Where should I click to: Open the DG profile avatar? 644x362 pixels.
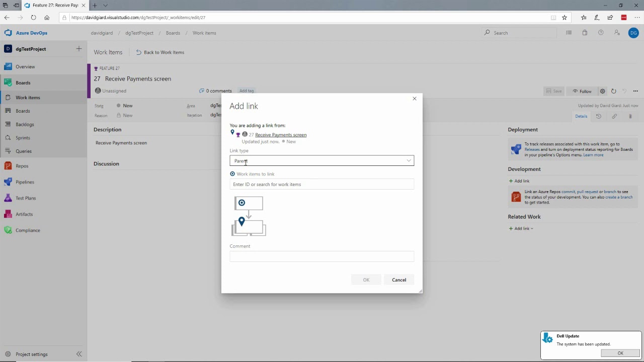click(633, 33)
